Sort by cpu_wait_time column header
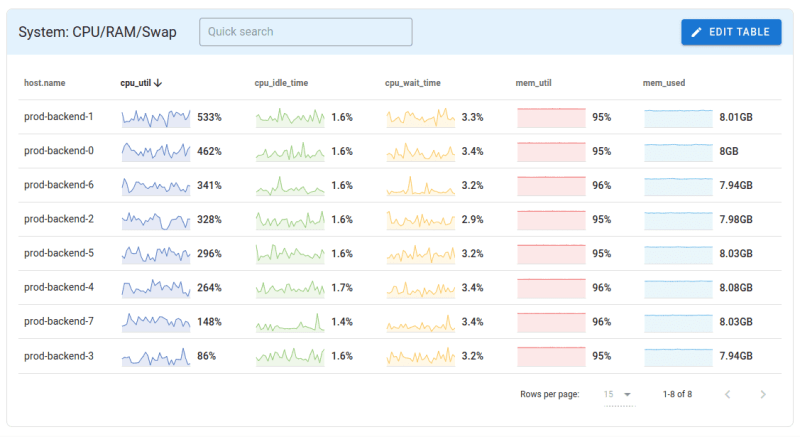 coord(412,83)
